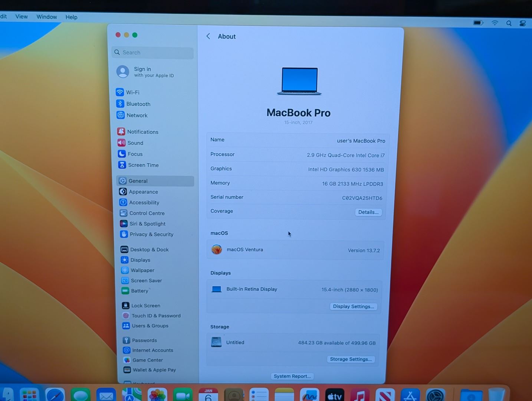
Task: Click the Spotlight search icon in menu bar
Action: tap(509, 23)
